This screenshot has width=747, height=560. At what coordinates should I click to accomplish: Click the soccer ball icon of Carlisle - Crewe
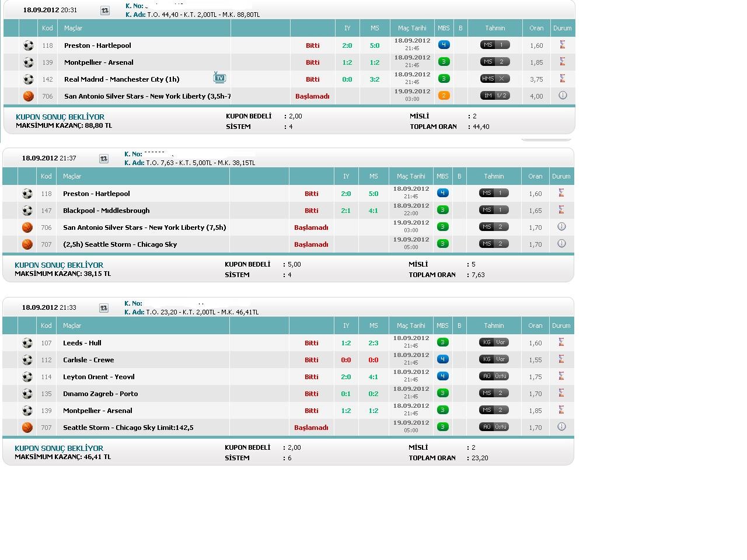click(x=27, y=360)
